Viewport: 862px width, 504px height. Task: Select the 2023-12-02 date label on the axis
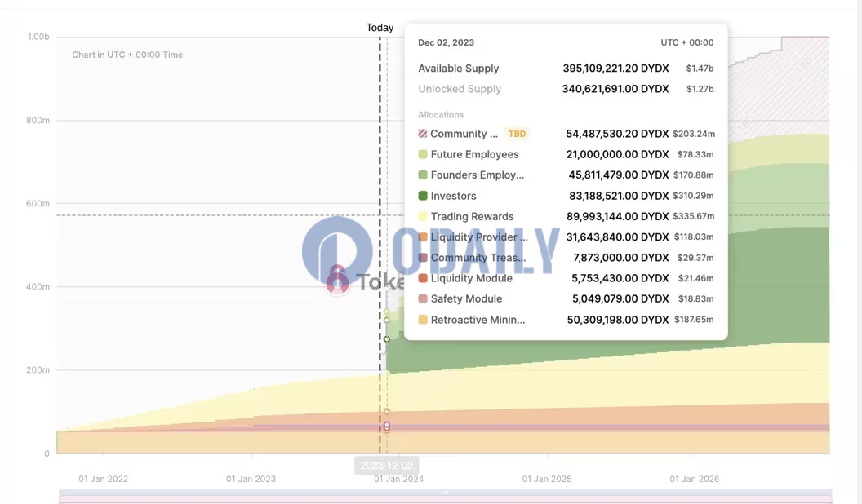386,466
